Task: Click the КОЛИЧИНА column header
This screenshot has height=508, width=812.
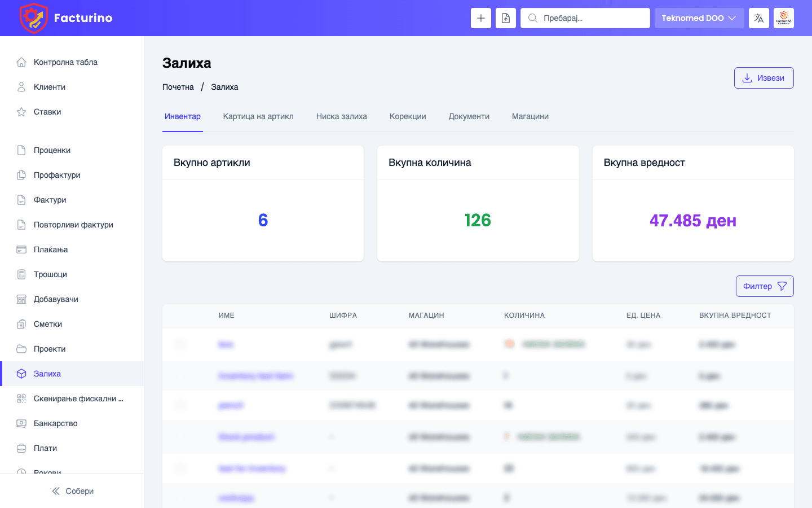Action: [524, 316]
